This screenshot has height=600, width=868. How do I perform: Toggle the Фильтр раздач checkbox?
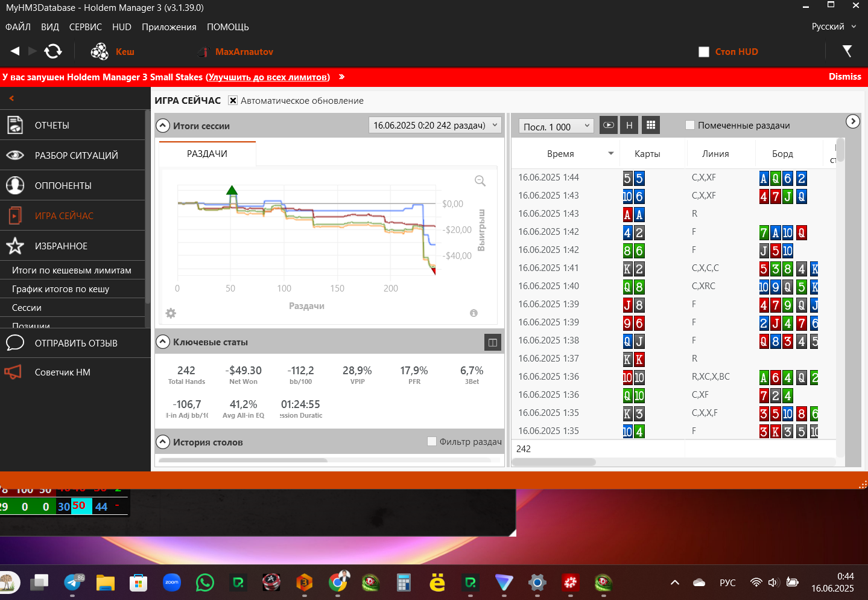click(432, 441)
